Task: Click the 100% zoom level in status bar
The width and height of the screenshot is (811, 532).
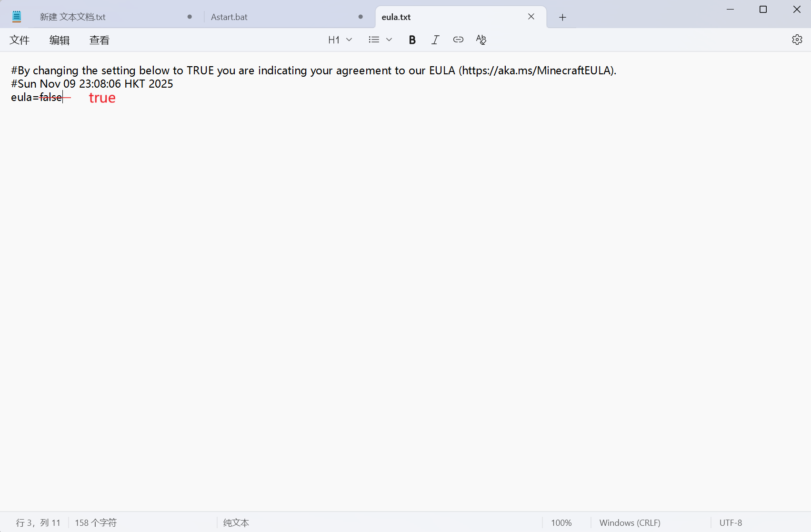Action: click(561, 522)
